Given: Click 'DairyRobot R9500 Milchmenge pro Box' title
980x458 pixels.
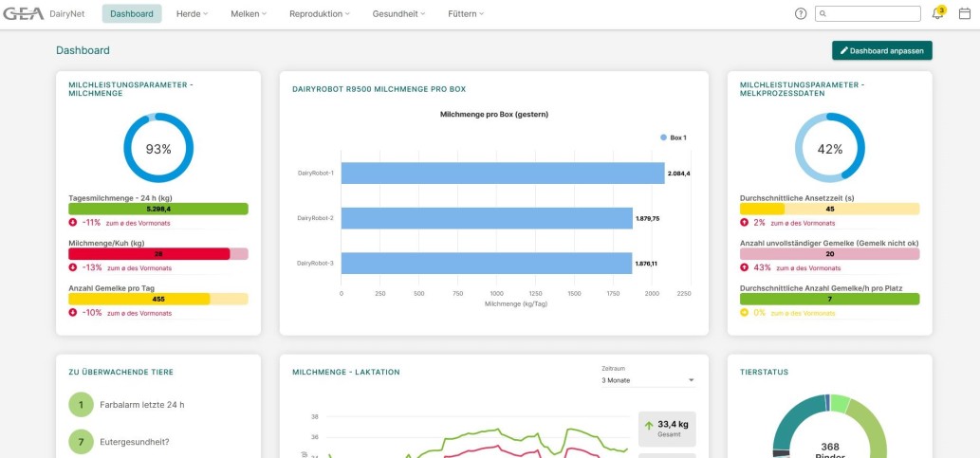Looking at the screenshot, I should (x=379, y=89).
